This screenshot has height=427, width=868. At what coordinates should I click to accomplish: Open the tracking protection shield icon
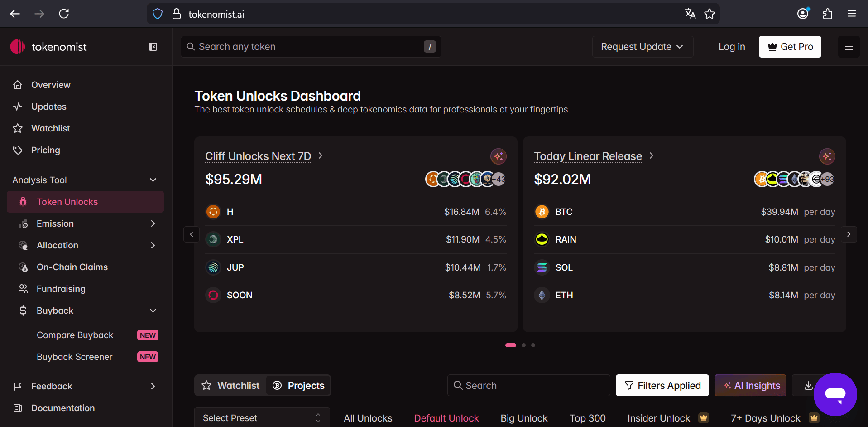pos(158,14)
